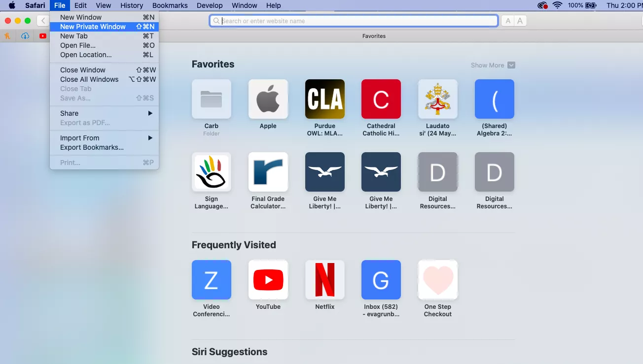Open the Cathedral Catholic favorite

pyautogui.click(x=381, y=99)
